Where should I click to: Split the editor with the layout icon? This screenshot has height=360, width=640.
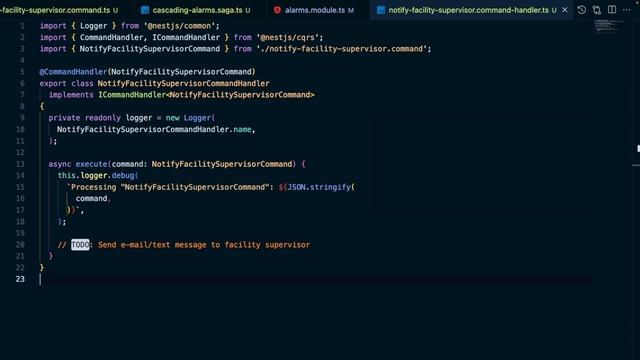(612, 10)
